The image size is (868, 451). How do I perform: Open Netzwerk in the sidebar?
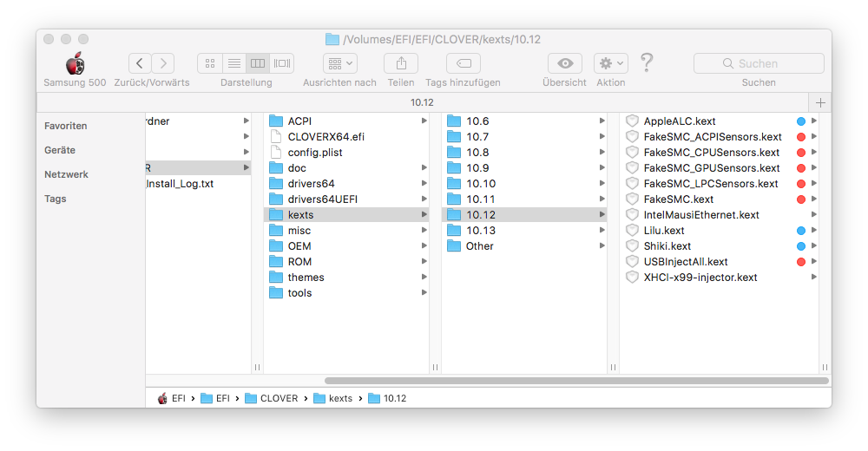(x=67, y=174)
